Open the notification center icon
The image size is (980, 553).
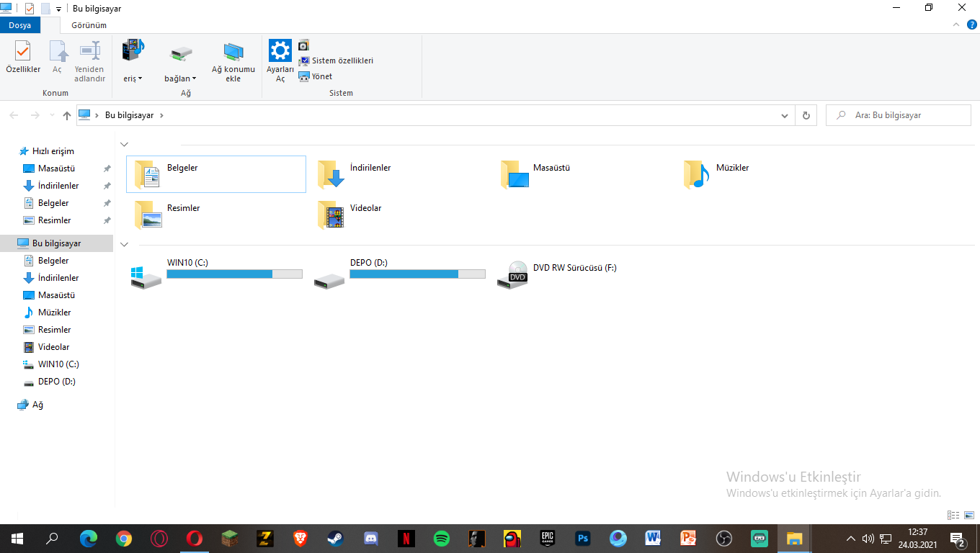[x=958, y=539]
